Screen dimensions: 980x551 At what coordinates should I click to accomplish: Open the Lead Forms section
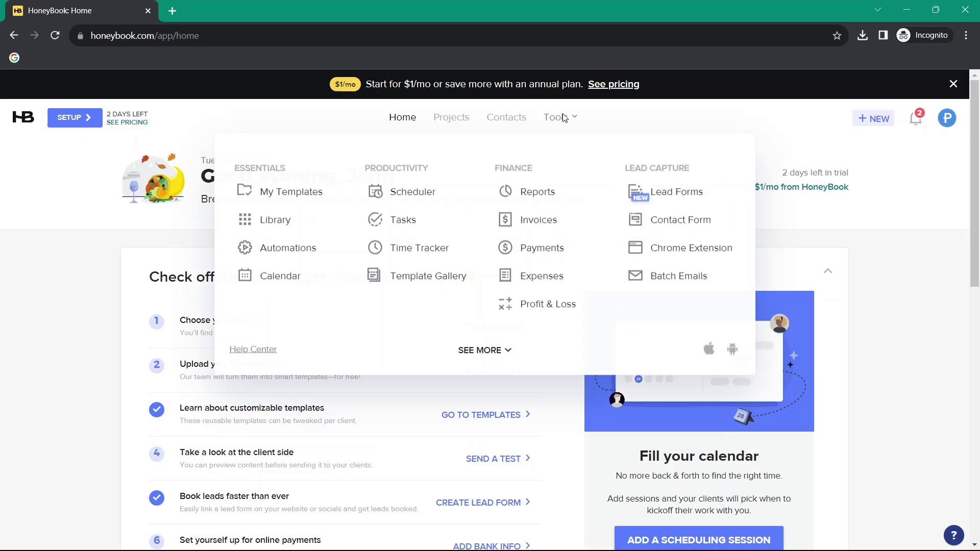[x=676, y=191]
